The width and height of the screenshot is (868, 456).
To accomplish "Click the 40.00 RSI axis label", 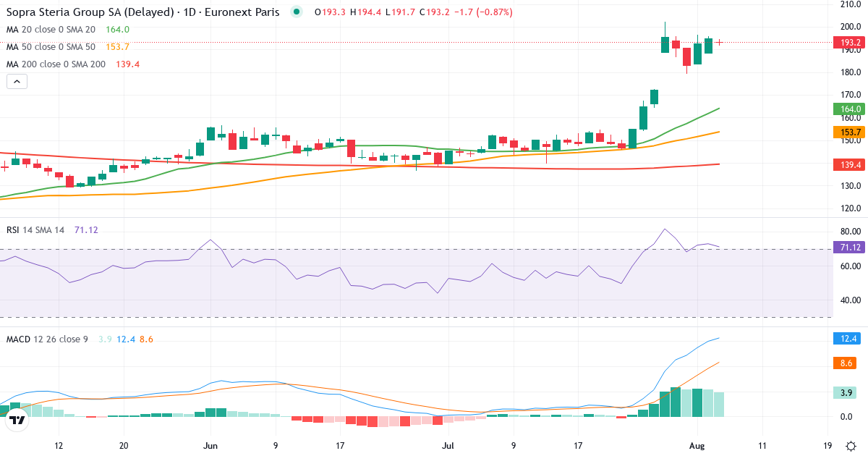I will point(849,300).
